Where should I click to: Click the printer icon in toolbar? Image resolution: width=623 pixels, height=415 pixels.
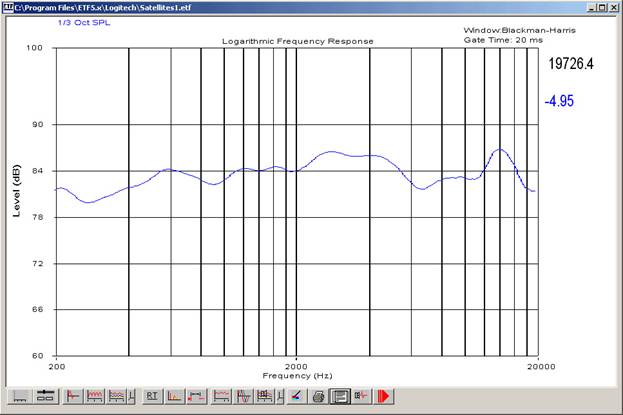coord(318,396)
